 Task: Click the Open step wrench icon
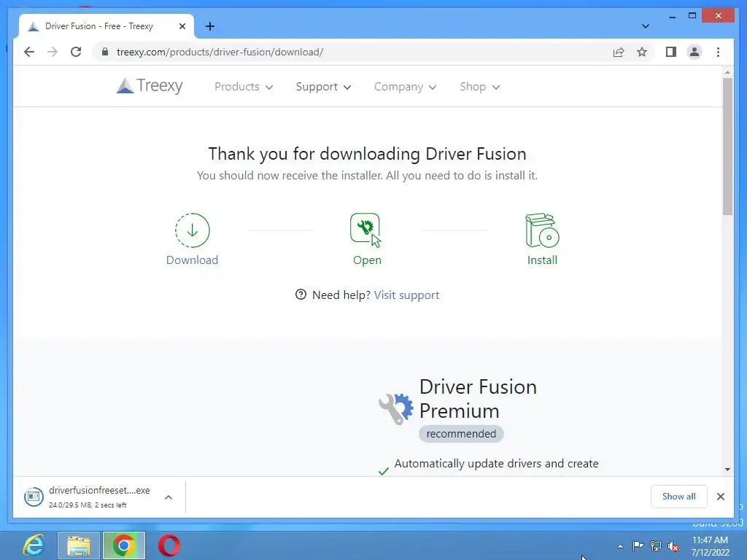(366, 230)
